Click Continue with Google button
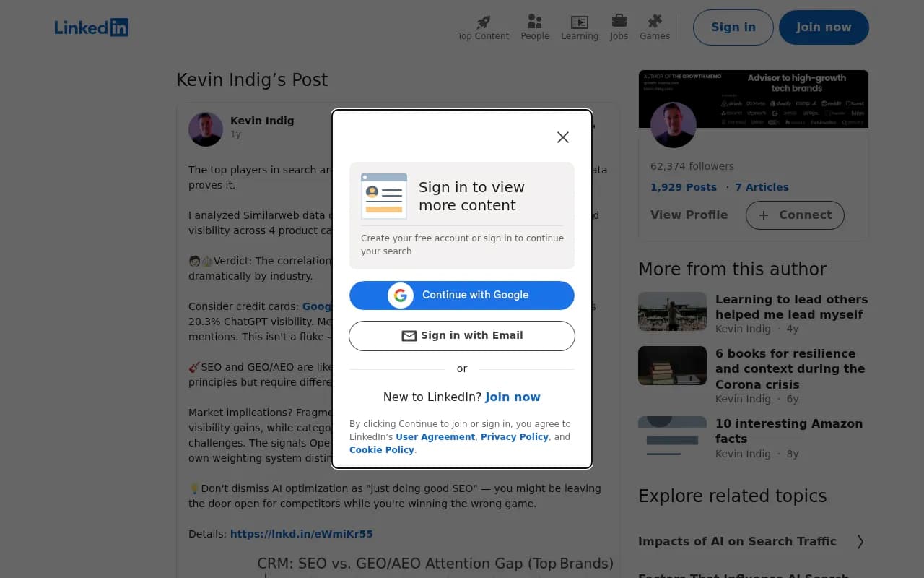The image size is (924, 578). tap(462, 295)
